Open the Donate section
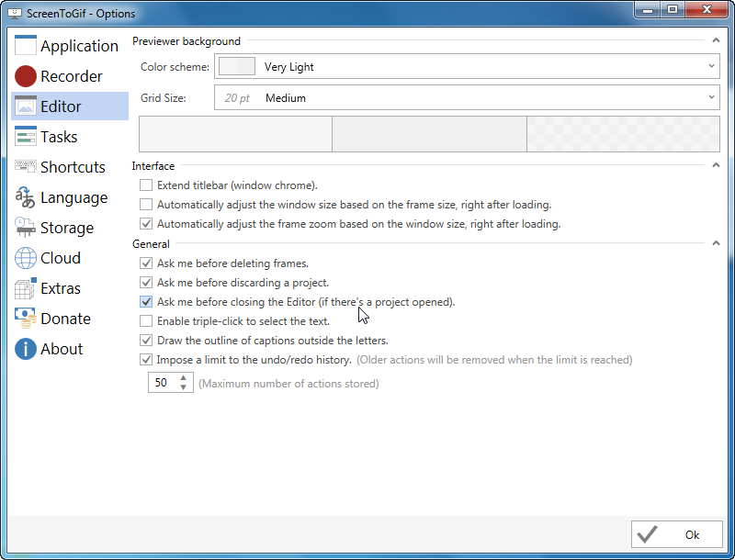735x560 pixels. click(x=70, y=319)
